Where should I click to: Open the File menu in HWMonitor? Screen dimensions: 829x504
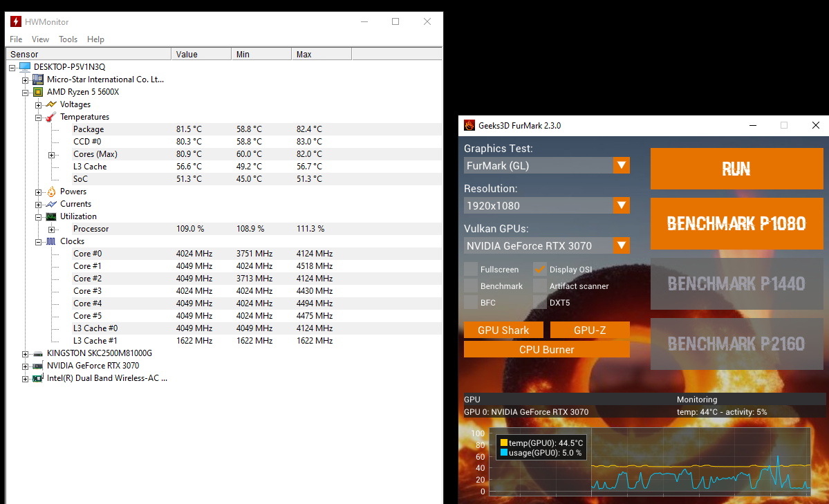coord(16,39)
